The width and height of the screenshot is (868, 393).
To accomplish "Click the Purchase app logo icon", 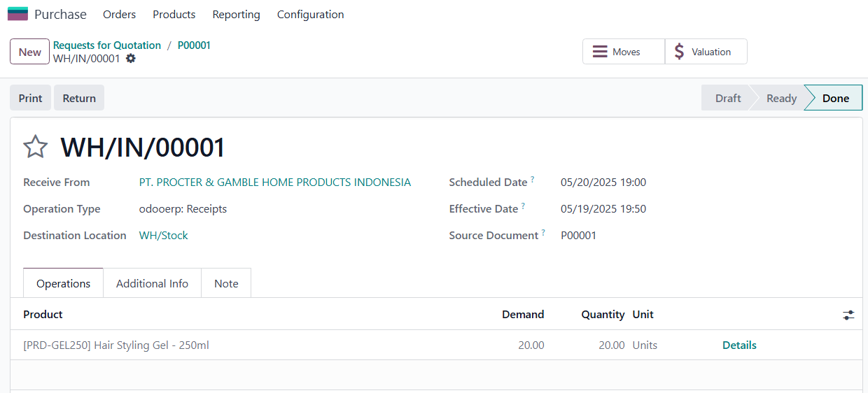I will [x=17, y=14].
